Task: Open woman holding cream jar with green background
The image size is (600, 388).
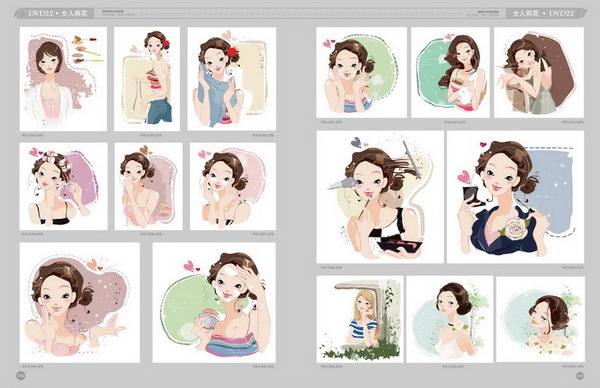Action: pyautogui.click(x=214, y=303)
